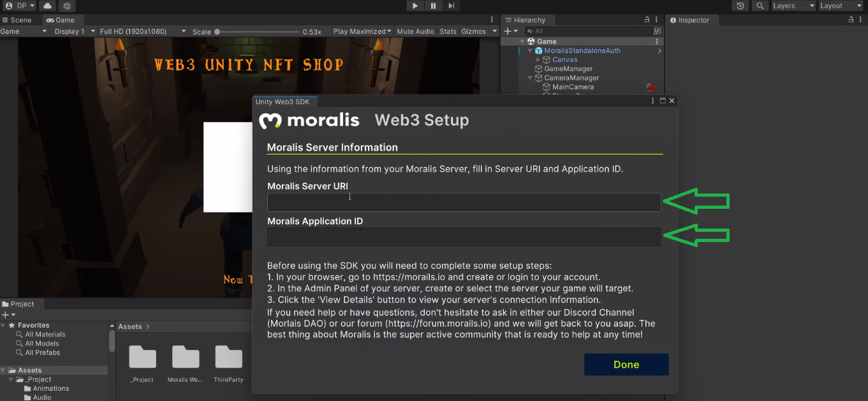Toggle the Inspector panel lock

point(851,20)
